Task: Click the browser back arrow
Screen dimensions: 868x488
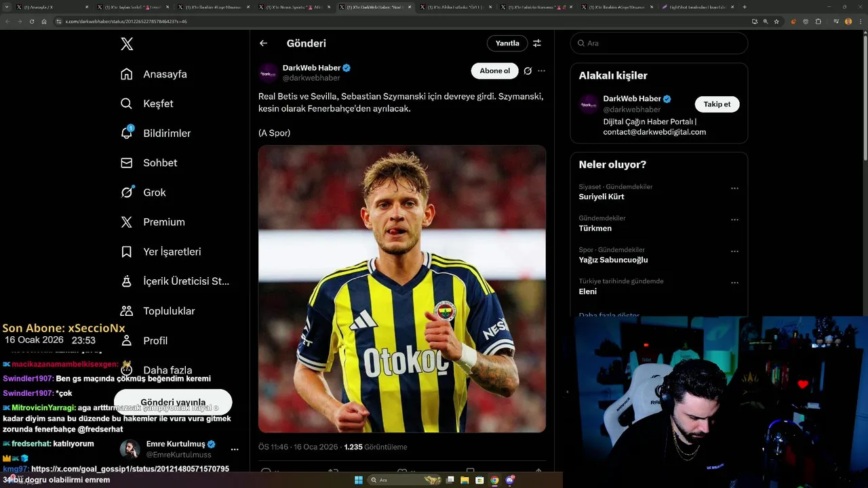Action: [x=7, y=21]
